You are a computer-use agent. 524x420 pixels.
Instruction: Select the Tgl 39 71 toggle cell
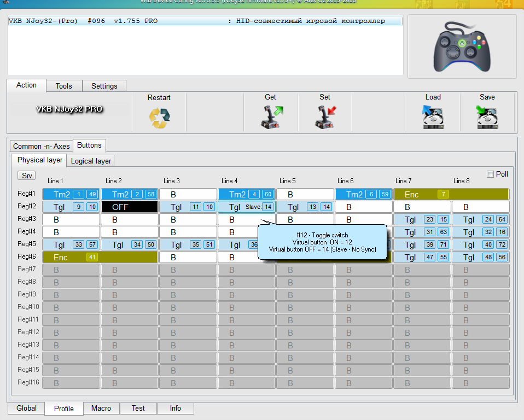(x=422, y=244)
